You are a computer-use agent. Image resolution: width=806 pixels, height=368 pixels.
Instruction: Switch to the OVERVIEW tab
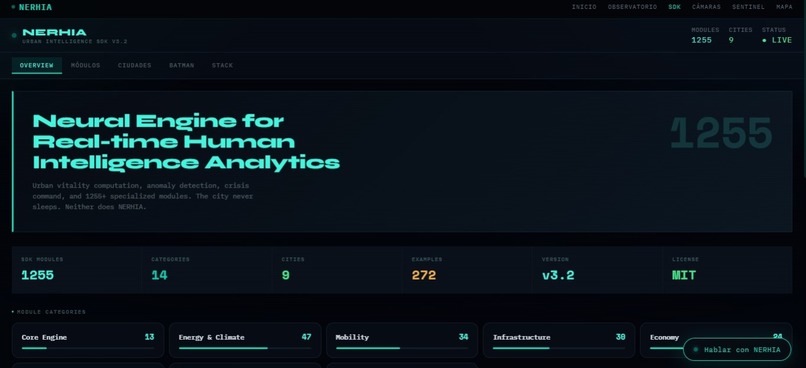tap(36, 65)
